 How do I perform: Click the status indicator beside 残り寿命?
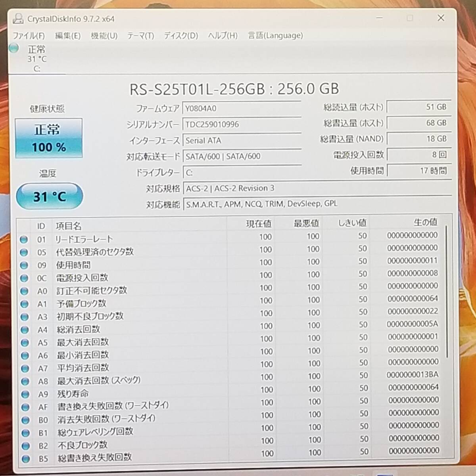(25, 393)
